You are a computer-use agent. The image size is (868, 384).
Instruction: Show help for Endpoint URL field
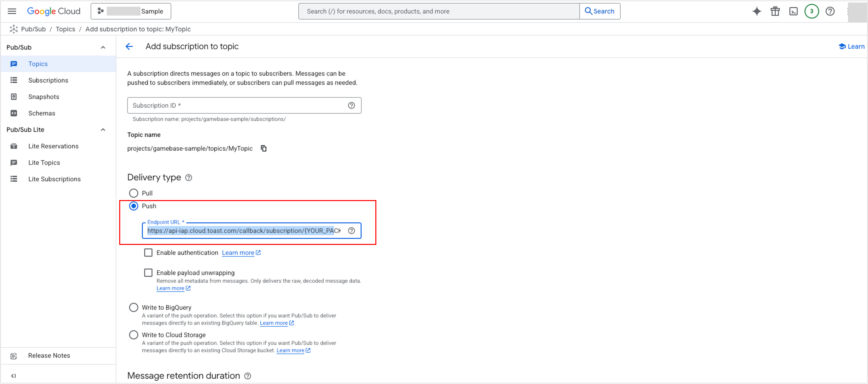click(x=351, y=231)
